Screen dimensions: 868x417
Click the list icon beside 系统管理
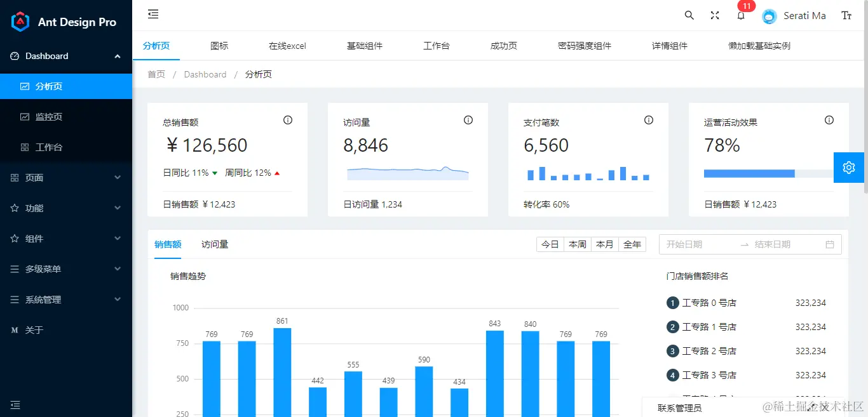[15, 300]
